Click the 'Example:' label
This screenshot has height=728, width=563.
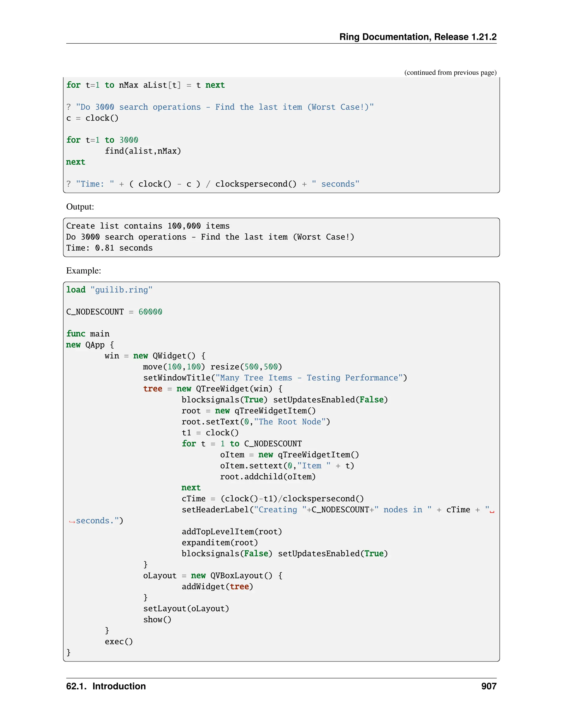pos(83,270)
